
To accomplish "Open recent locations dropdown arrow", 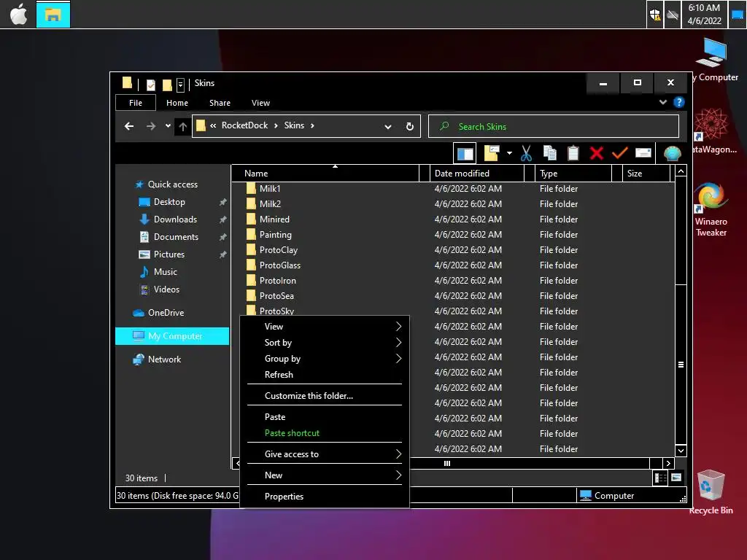I will pos(168,126).
